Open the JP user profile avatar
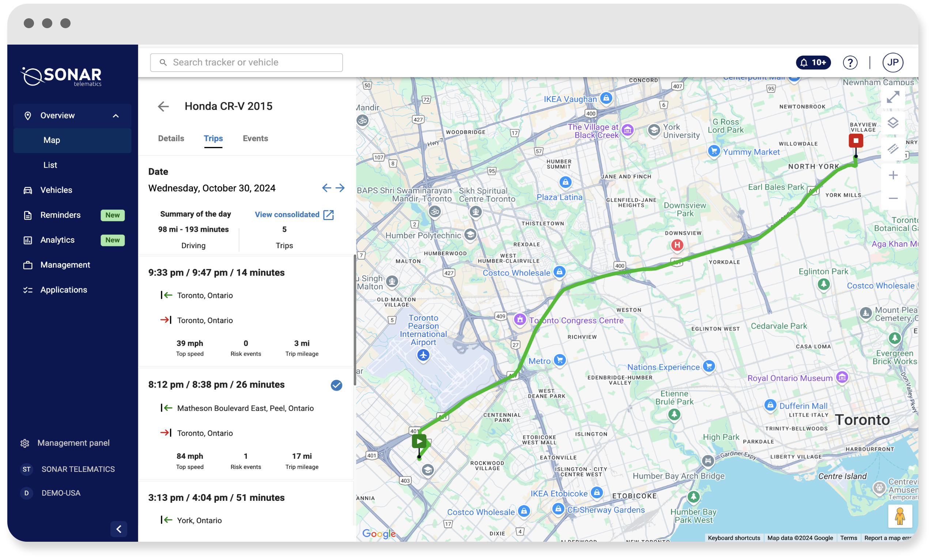933x560 pixels. (x=892, y=62)
